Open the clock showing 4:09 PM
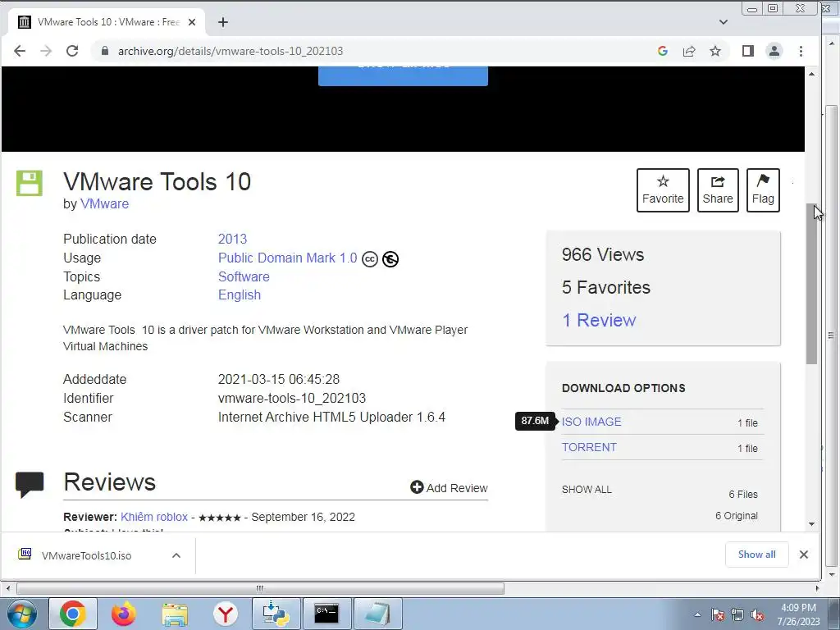This screenshot has width=840, height=630. [798, 614]
